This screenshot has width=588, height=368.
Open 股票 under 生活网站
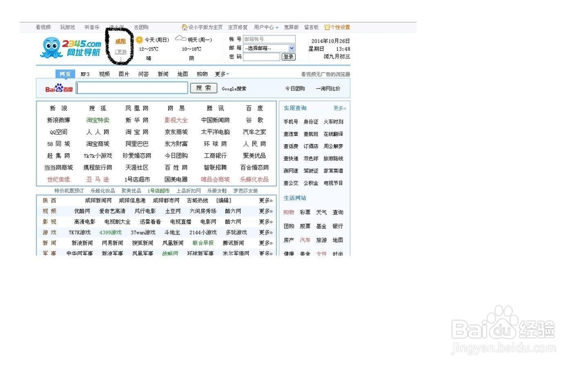(x=305, y=226)
